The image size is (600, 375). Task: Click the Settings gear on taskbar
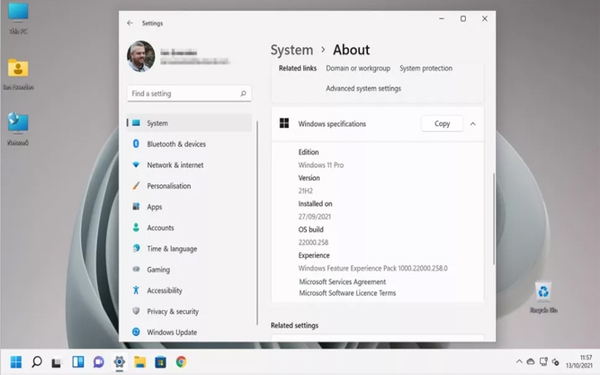[x=119, y=362]
